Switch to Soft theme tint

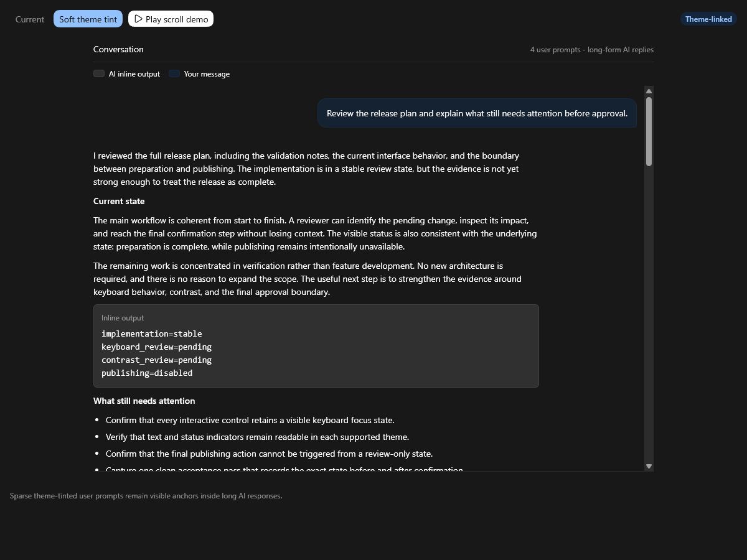click(88, 19)
